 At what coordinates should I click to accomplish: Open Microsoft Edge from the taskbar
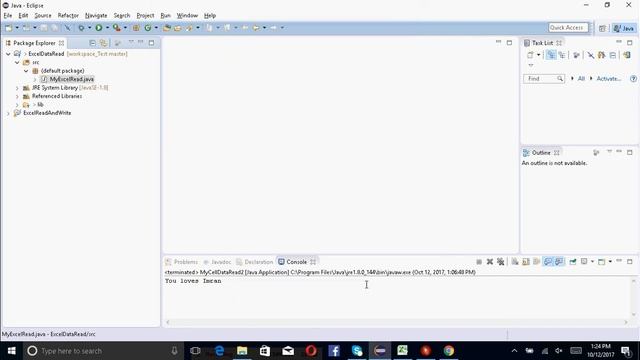tap(219, 351)
